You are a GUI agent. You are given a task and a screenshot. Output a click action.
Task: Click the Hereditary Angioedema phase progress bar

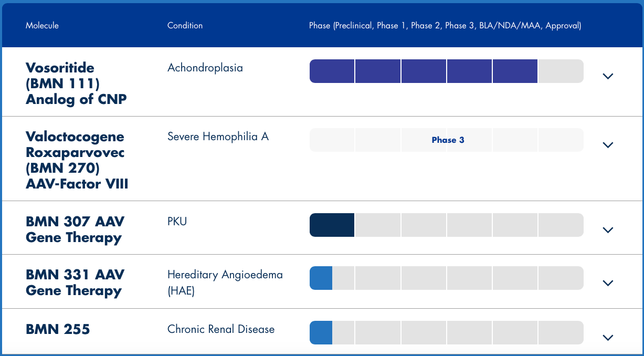click(x=446, y=278)
